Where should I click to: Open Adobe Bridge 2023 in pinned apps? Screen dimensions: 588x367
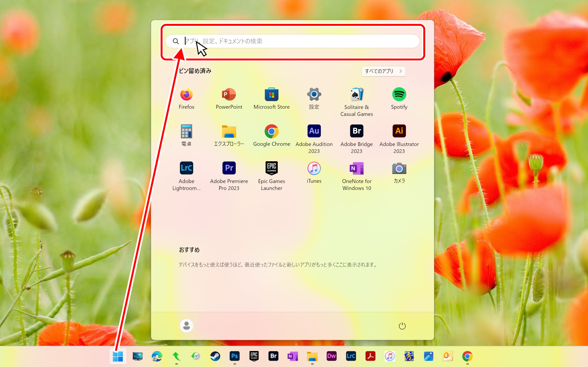[356, 139]
